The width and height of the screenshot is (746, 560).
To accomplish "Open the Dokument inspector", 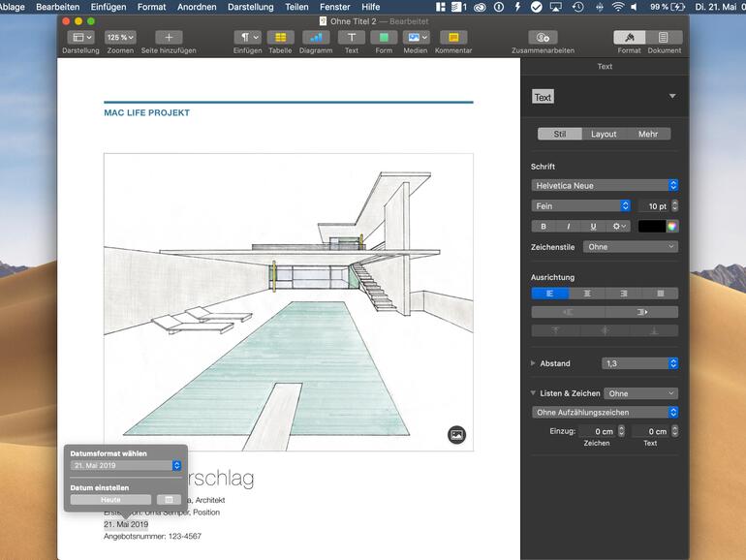I will [664, 38].
